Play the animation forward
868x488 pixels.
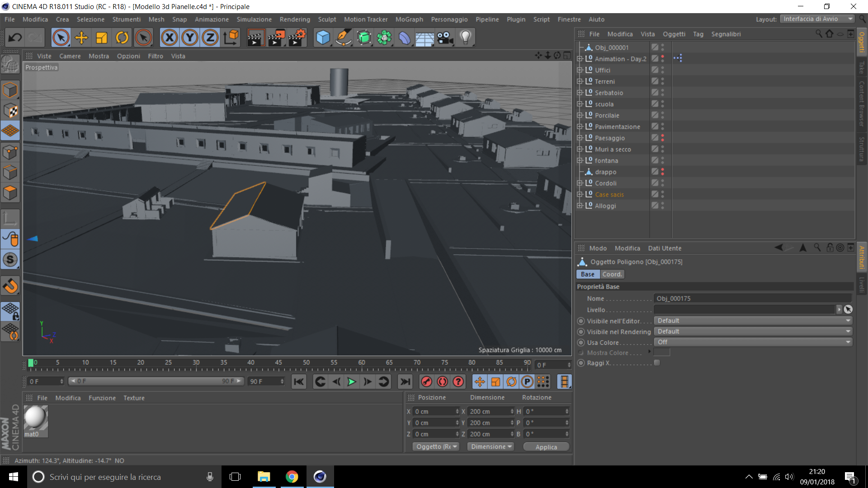[x=351, y=382]
